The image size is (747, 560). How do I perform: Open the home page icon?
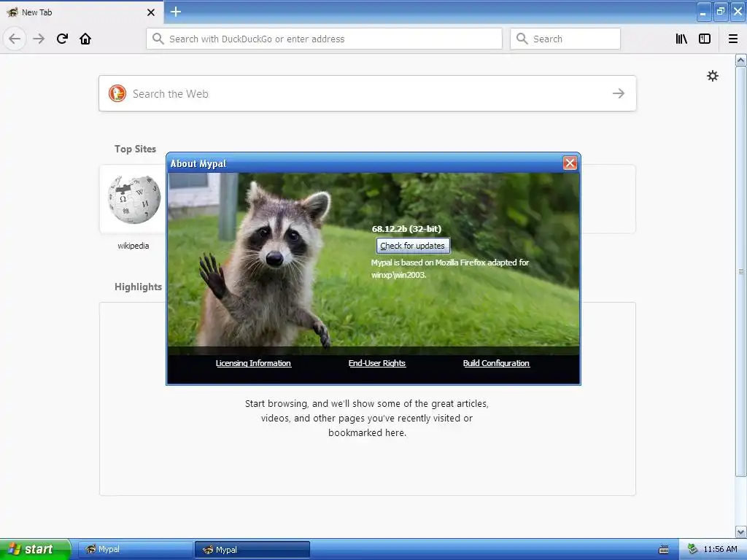click(x=85, y=39)
